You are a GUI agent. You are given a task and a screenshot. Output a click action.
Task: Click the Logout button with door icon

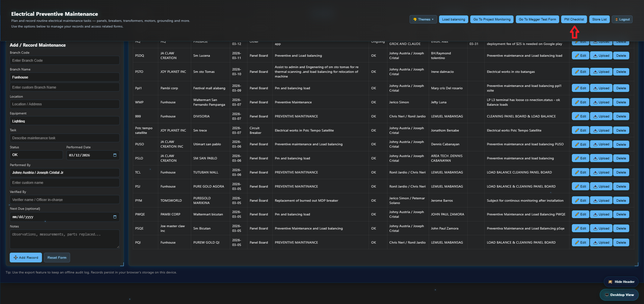click(x=622, y=19)
